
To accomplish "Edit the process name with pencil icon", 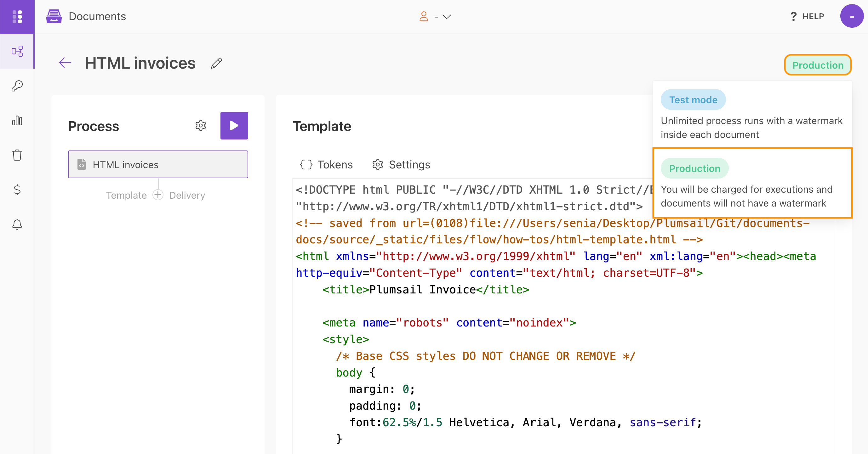I will [x=217, y=63].
